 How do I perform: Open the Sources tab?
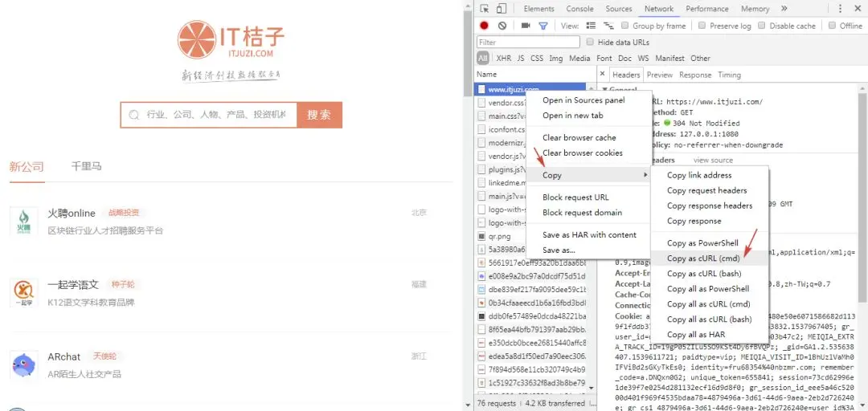(618, 8)
